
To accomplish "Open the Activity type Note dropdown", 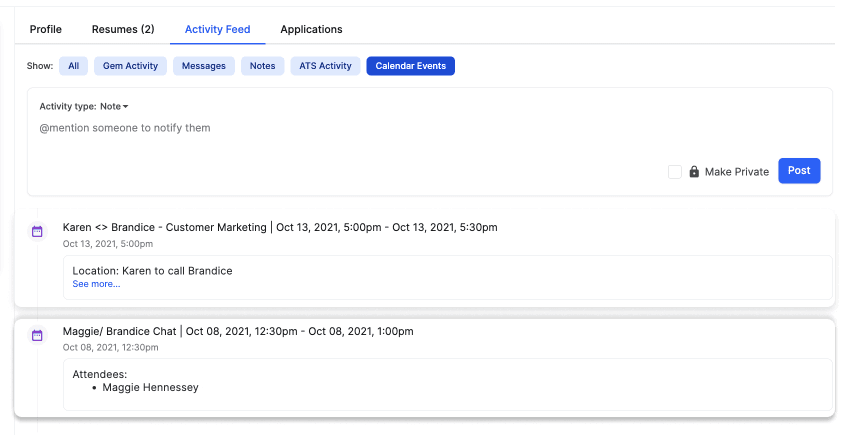I will (x=113, y=106).
